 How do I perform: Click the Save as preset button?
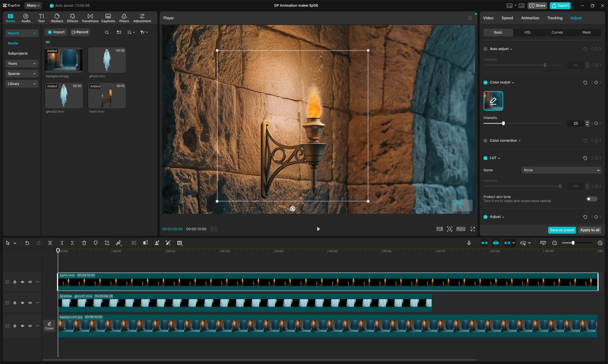pyautogui.click(x=562, y=230)
